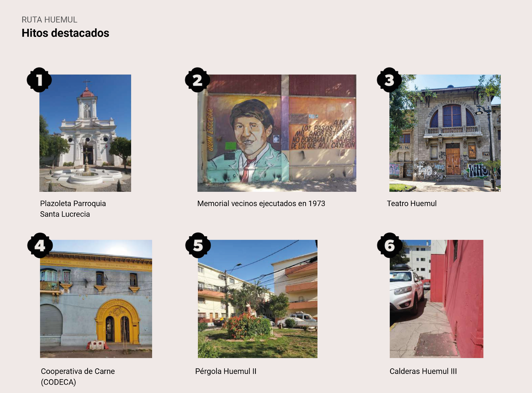Open the Pérgola Huemul II garden photo
532x393 pixels.
(257, 299)
